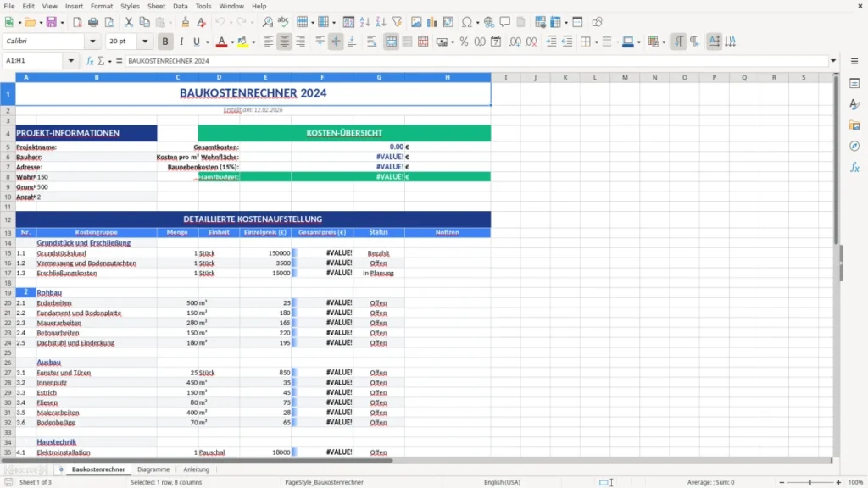
Task: Open the Format menu
Action: pos(102,6)
